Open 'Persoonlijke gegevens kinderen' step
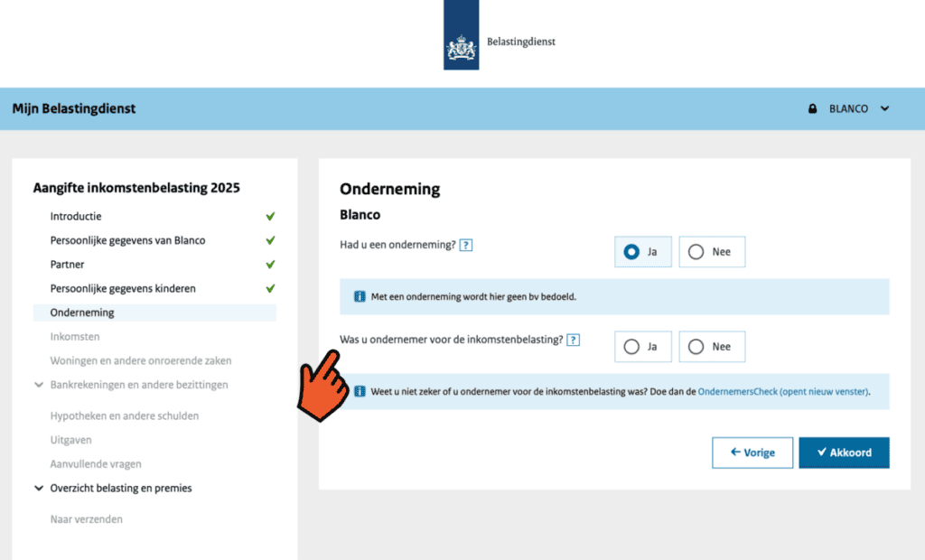925x560 pixels. click(123, 289)
